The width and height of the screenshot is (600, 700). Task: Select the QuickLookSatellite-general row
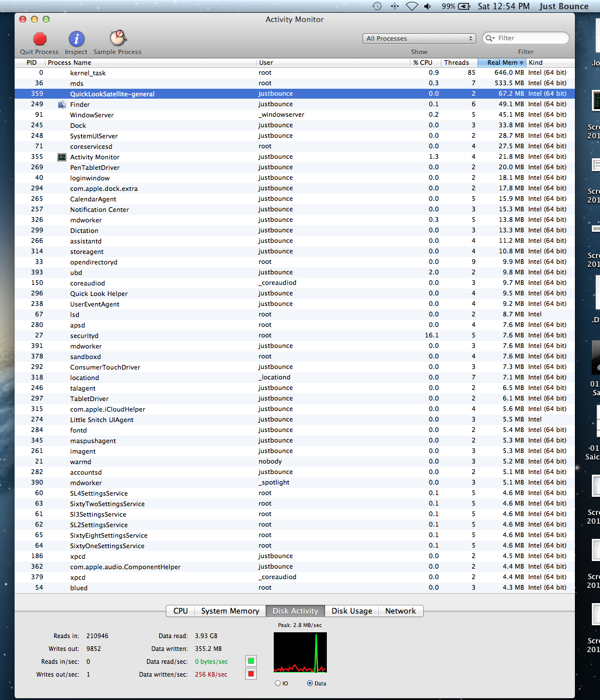(295, 94)
